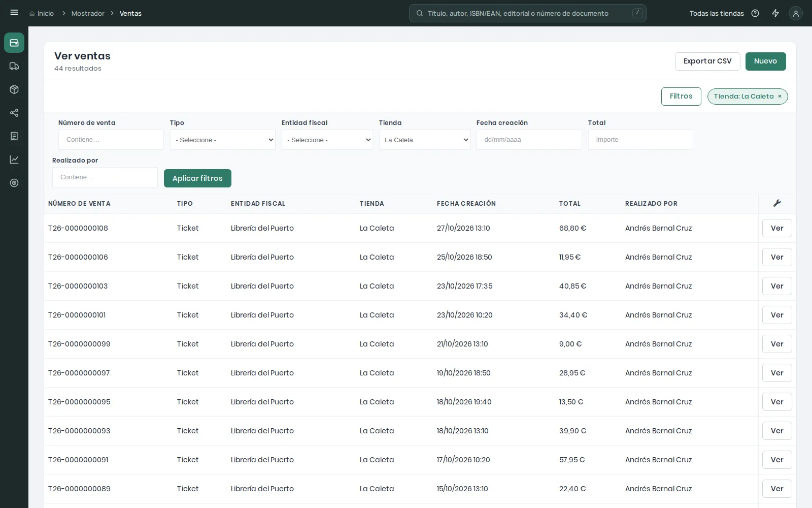Click the NÚMERO DE VENTA column header
812x508 pixels.
click(79, 204)
